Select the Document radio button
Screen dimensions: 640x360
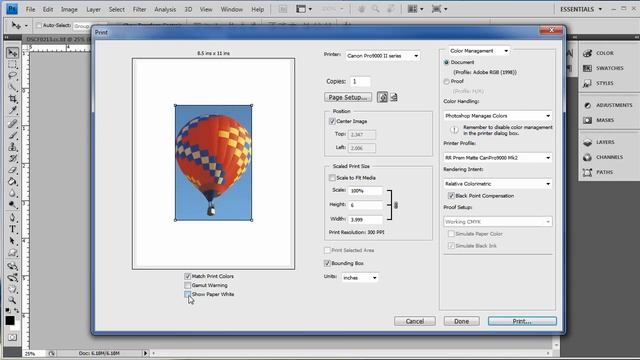pos(447,62)
